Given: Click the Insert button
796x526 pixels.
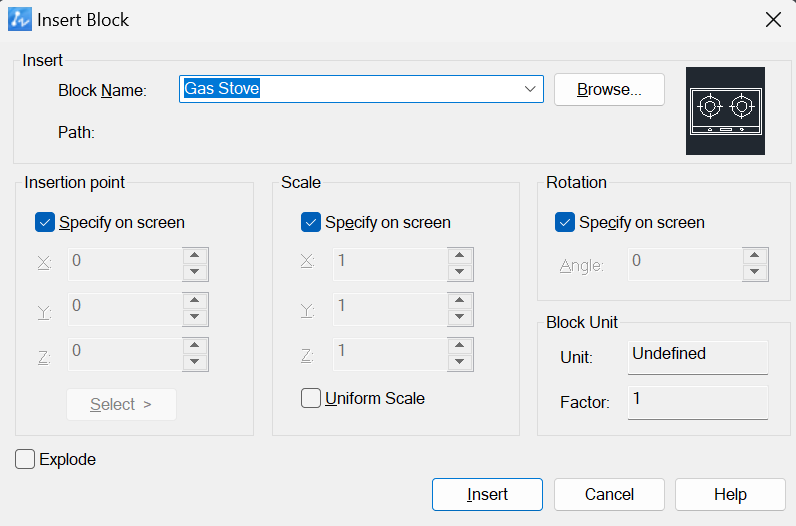Looking at the screenshot, I should pos(487,494).
